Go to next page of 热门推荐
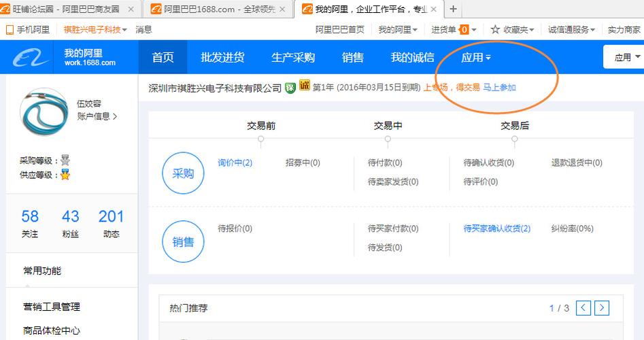This screenshot has width=644, height=340. (x=602, y=308)
